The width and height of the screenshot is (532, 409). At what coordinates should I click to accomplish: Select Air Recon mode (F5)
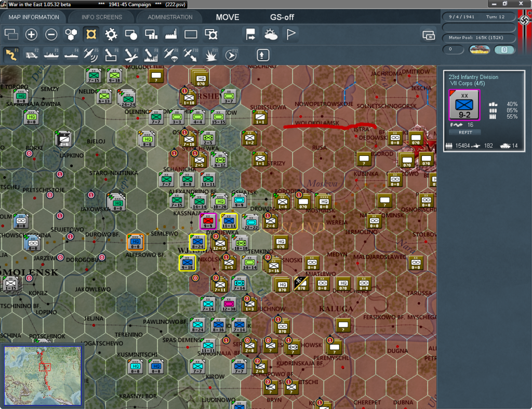[x=91, y=55]
